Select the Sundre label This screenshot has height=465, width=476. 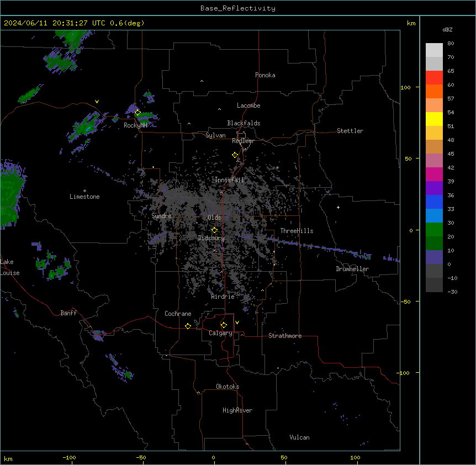161,216
